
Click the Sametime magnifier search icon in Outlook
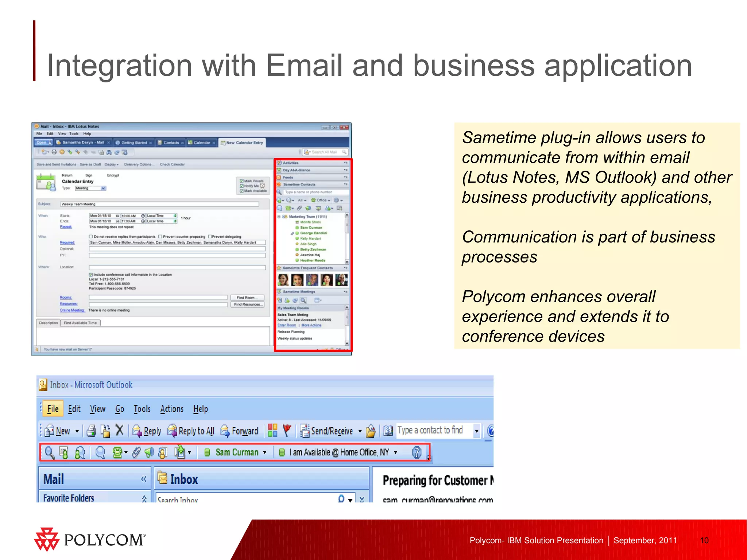(x=49, y=452)
